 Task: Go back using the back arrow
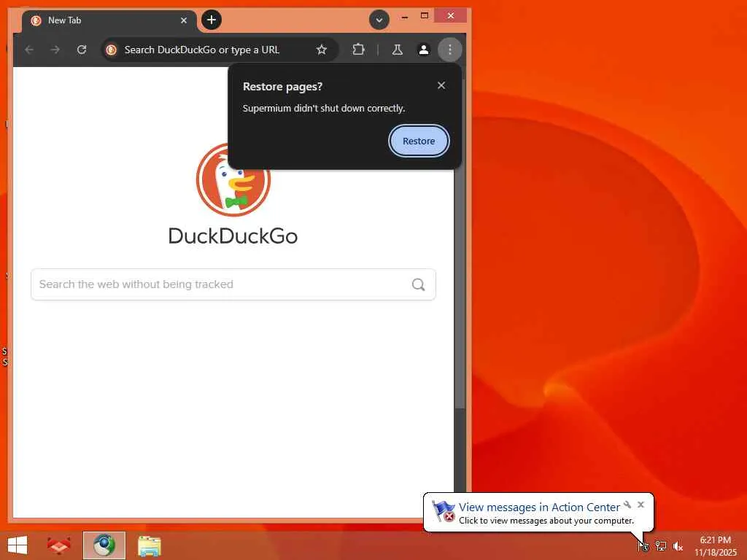pyautogui.click(x=29, y=50)
